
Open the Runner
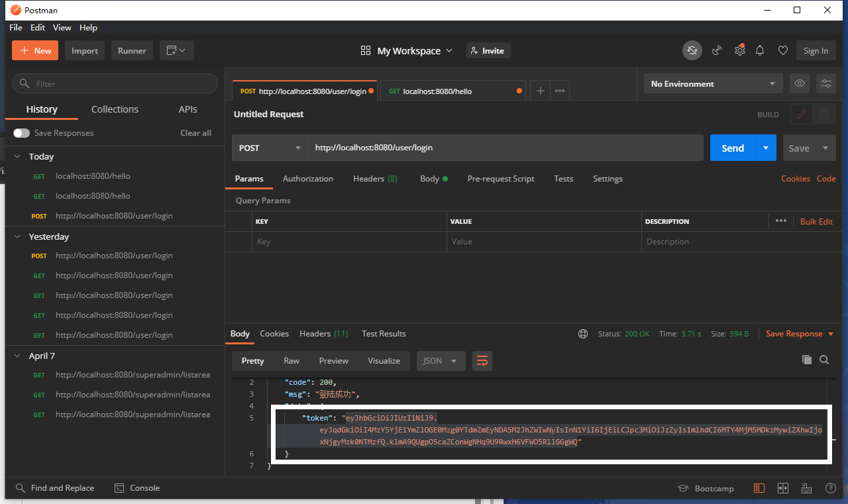(x=132, y=50)
